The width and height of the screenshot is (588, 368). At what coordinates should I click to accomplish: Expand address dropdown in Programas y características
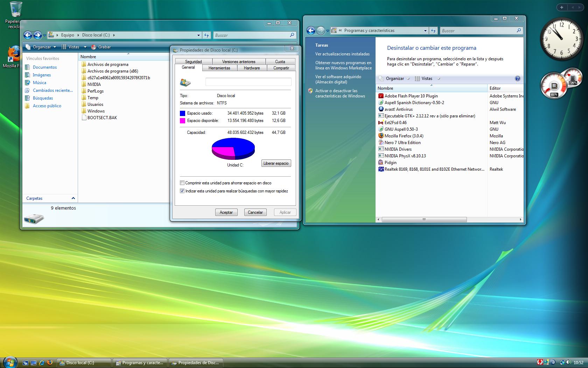(x=425, y=30)
